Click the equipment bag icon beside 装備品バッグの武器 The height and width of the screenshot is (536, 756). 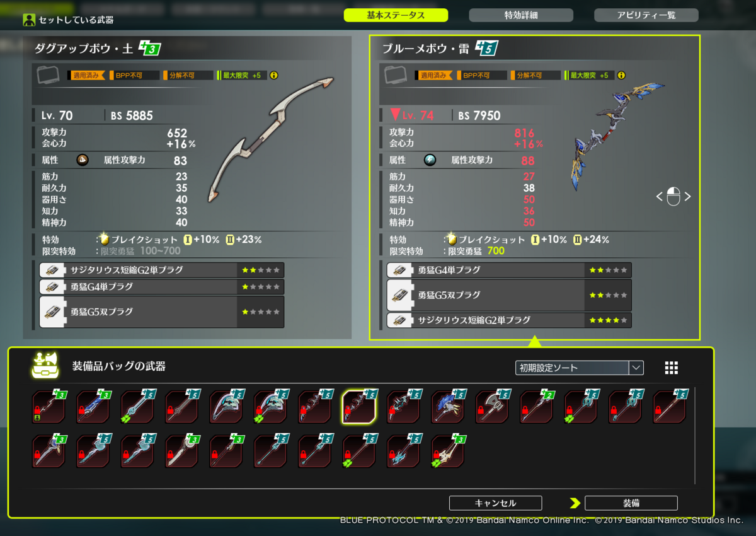coord(45,366)
